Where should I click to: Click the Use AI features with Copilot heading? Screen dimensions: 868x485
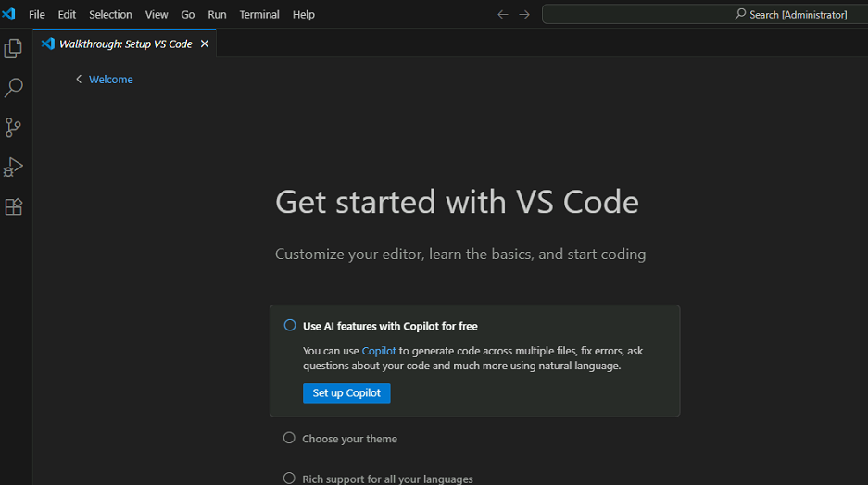click(x=390, y=327)
